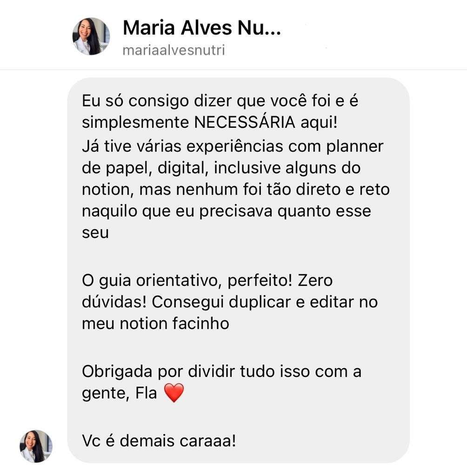467x476 pixels.
Task: Open the Maria Alves Nu... contact name
Action: pos(202,27)
